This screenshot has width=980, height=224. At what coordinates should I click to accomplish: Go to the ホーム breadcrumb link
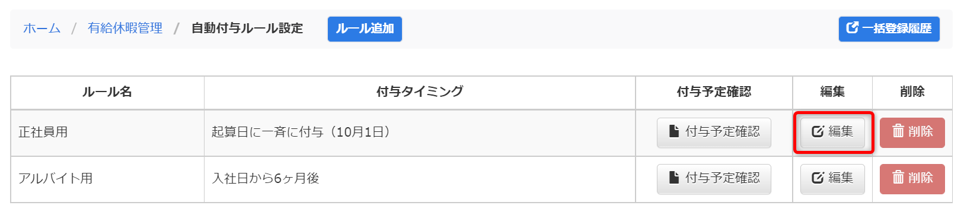42,28
